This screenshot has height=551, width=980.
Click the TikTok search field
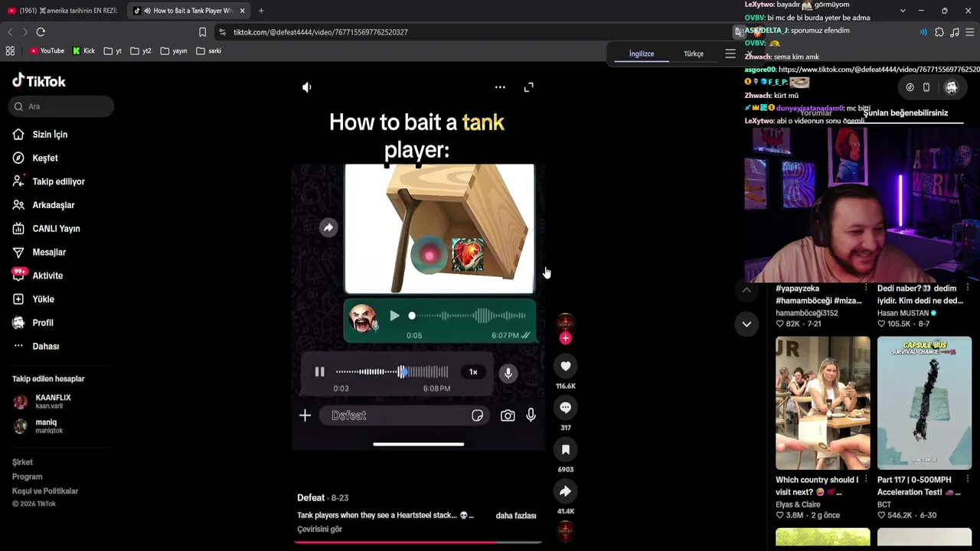62,107
